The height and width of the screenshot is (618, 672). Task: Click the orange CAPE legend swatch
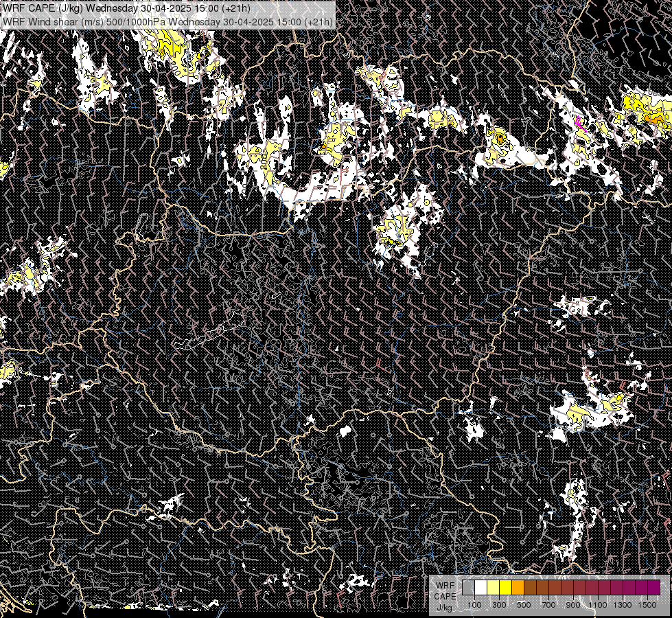click(x=518, y=587)
